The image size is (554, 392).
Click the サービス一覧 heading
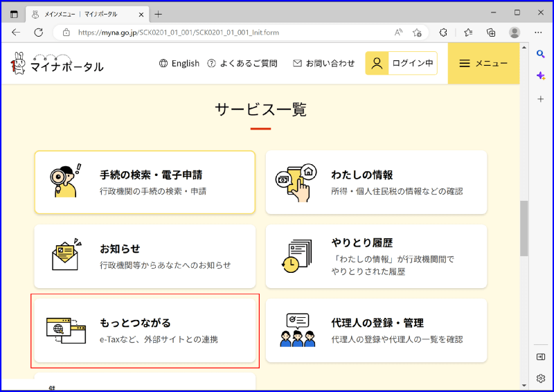tap(261, 109)
